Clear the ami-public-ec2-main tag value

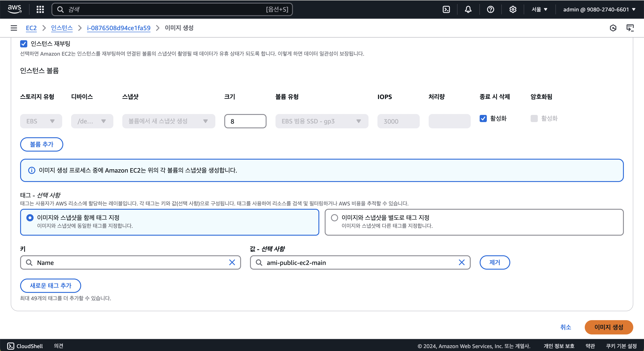tap(462, 262)
